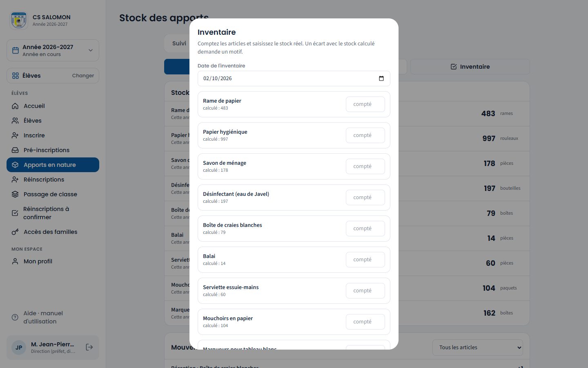This screenshot has width=588, height=368.
Task: Click the inbox icon for Pré-inscriptions
Action: pyautogui.click(x=15, y=150)
